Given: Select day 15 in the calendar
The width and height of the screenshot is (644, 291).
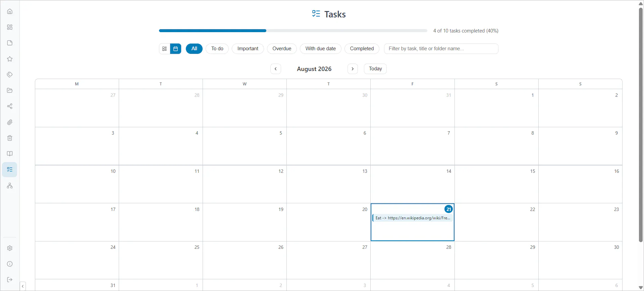Looking at the screenshot, I should point(496,184).
